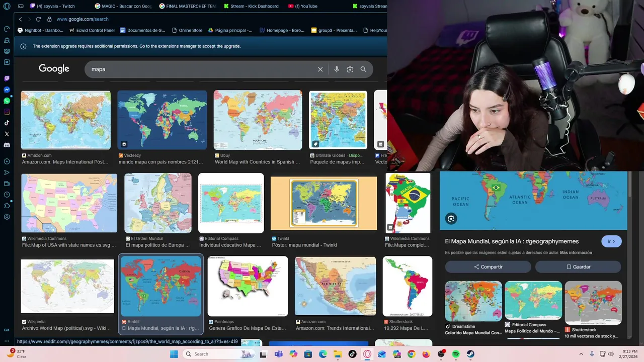Go back to the previous page
The height and width of the screenshot is (362, 644).
click(20, 19)
